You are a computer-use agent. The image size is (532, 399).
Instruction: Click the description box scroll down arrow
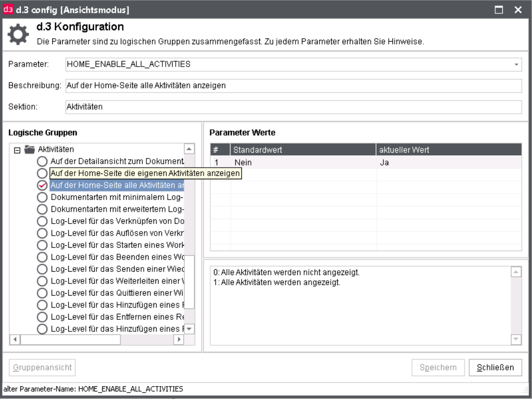516,339
